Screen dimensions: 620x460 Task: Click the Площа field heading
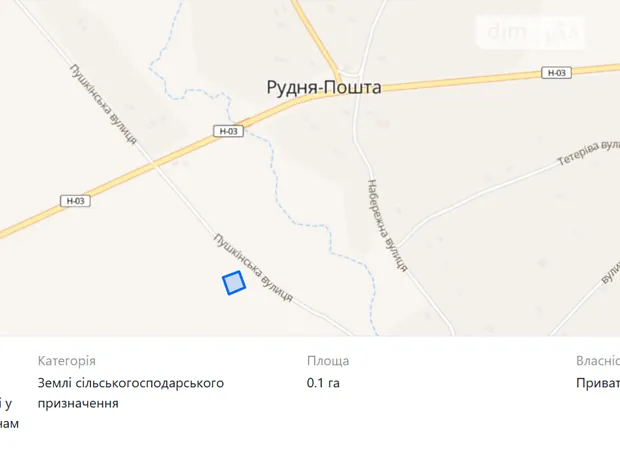(328, 361)
